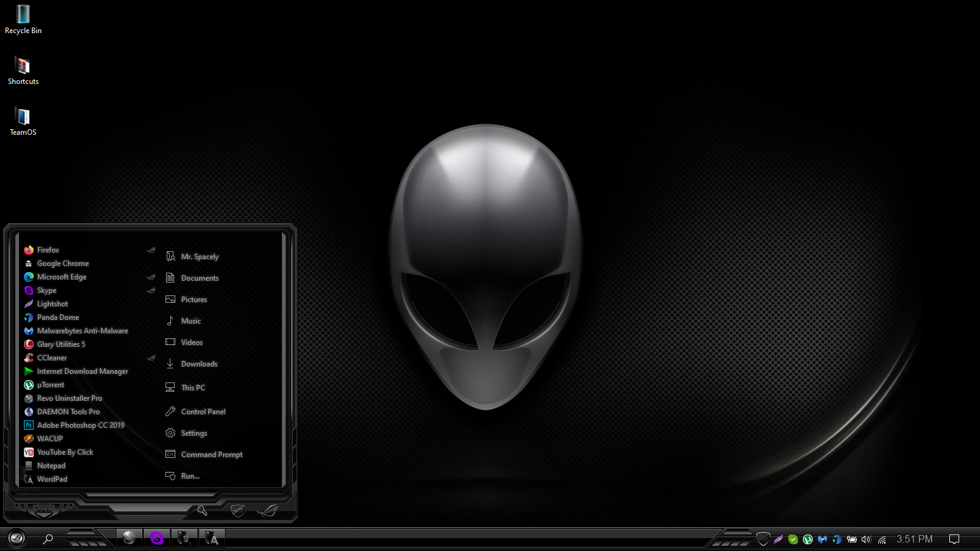Open the Malwarebytes tray icon

[822, 539]
